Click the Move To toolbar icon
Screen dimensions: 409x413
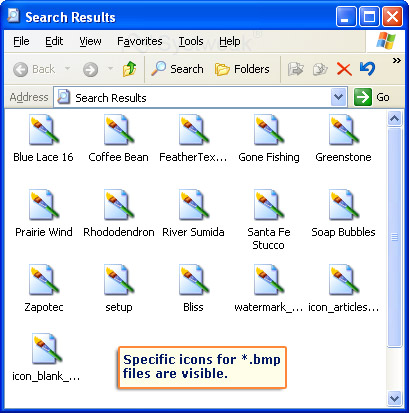pyautogui.click(x=295, y=69)
